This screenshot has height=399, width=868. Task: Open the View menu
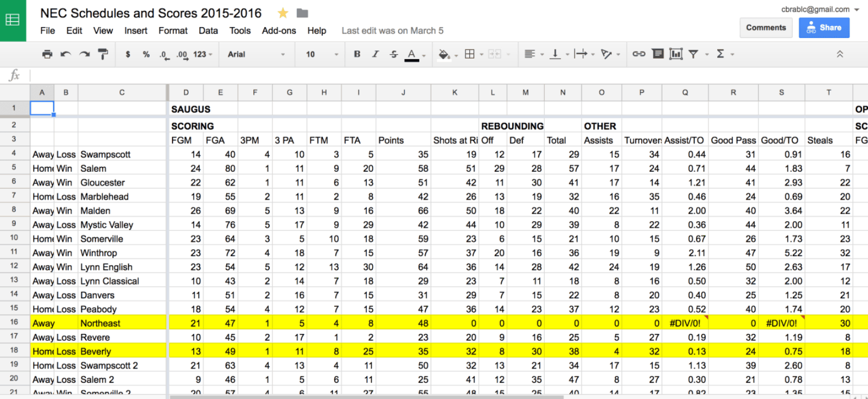tap(103, 31)
